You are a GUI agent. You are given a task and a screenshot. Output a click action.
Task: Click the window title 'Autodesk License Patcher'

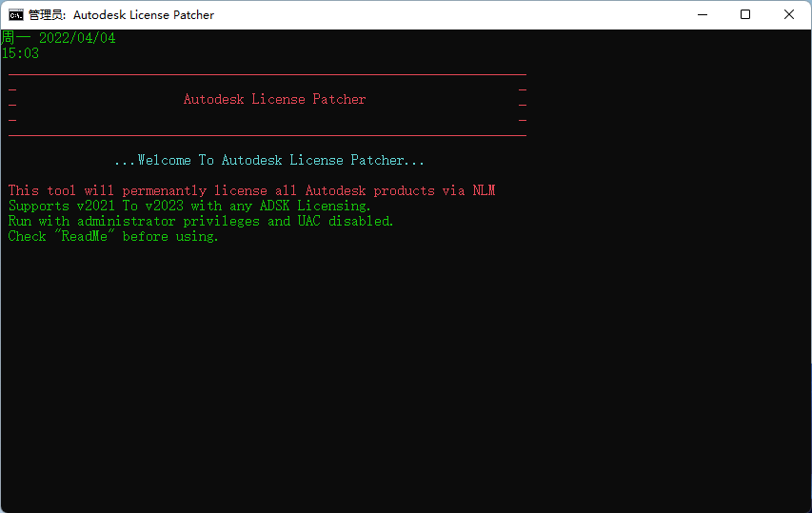[x=144, y=15]
